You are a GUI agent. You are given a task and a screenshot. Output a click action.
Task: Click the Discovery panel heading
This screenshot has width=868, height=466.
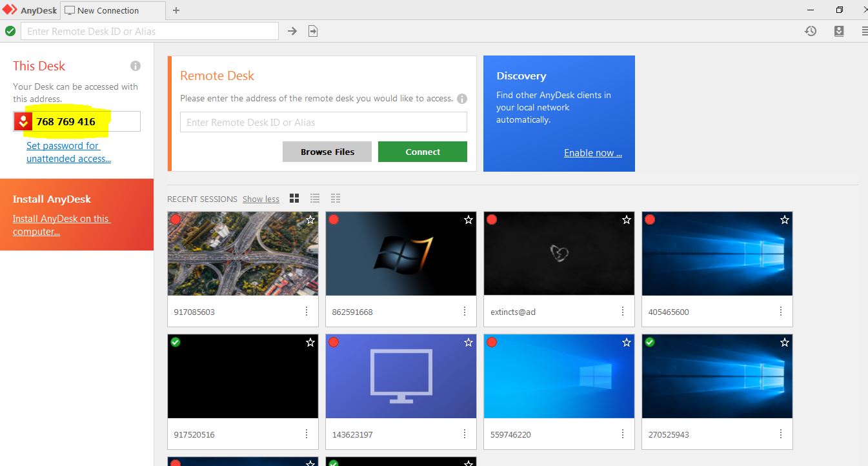(521, 76)
